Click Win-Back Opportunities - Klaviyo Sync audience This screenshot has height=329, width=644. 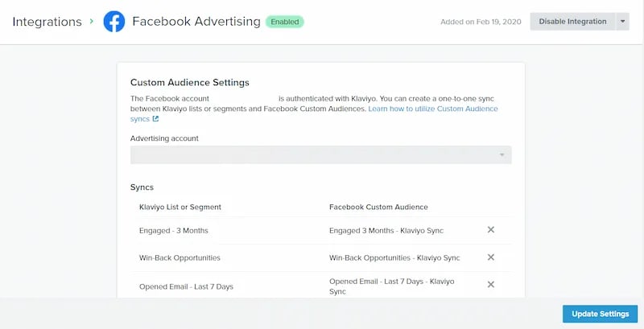[x=394, y=257]
